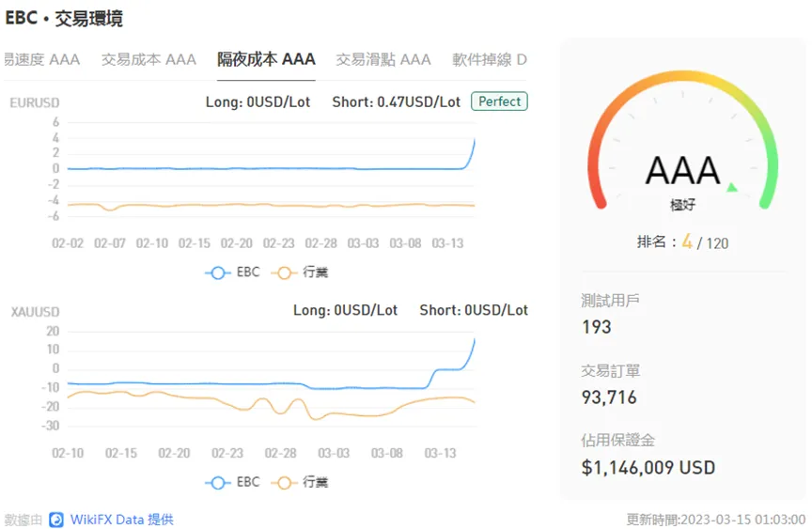812x529 pixels.
Task: Open the 交易成本 AAA tab
Action: pos(148,59)
